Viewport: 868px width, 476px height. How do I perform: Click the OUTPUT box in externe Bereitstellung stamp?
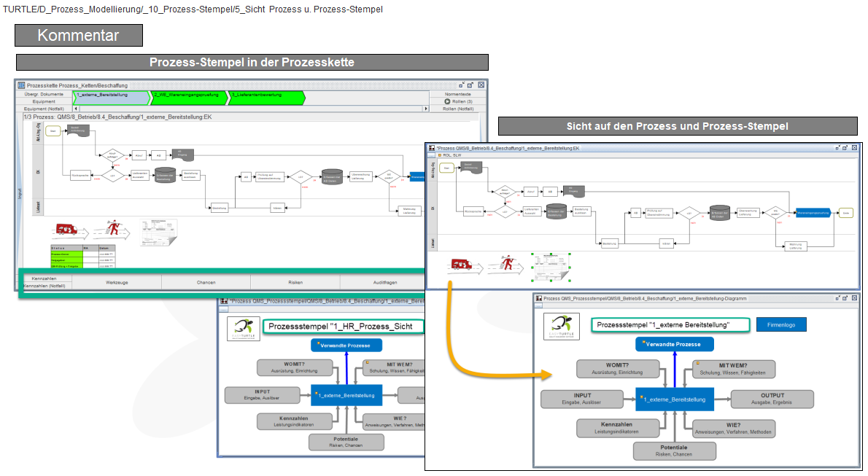[772, 399]
